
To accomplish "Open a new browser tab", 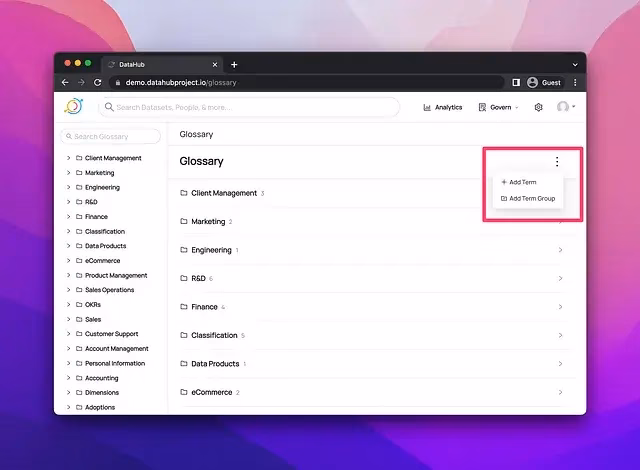I will click(x=234, y=64).
